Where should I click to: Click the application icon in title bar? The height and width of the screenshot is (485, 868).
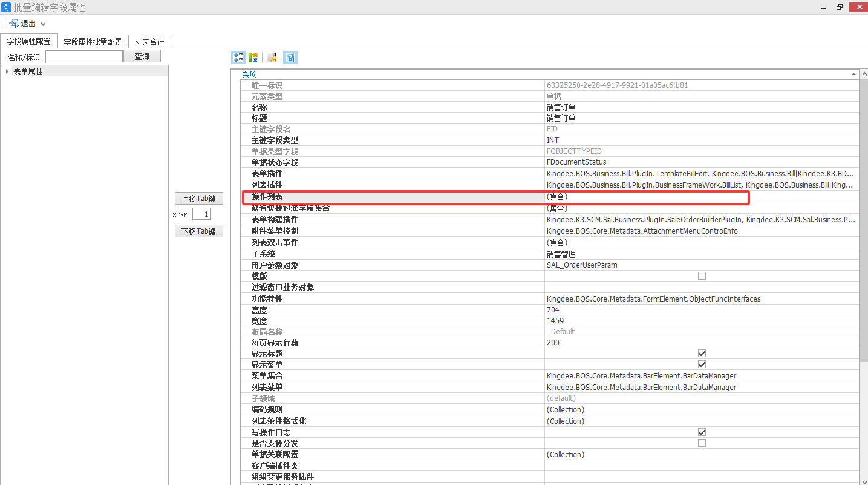pyautogui.click(x=6, y=7)
